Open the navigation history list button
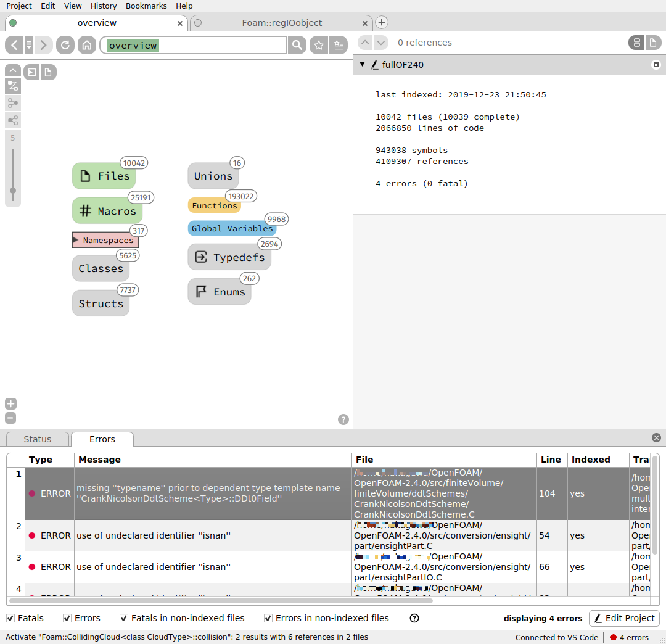The height and width of the screenshot is (644, 666). pos(29,44)
